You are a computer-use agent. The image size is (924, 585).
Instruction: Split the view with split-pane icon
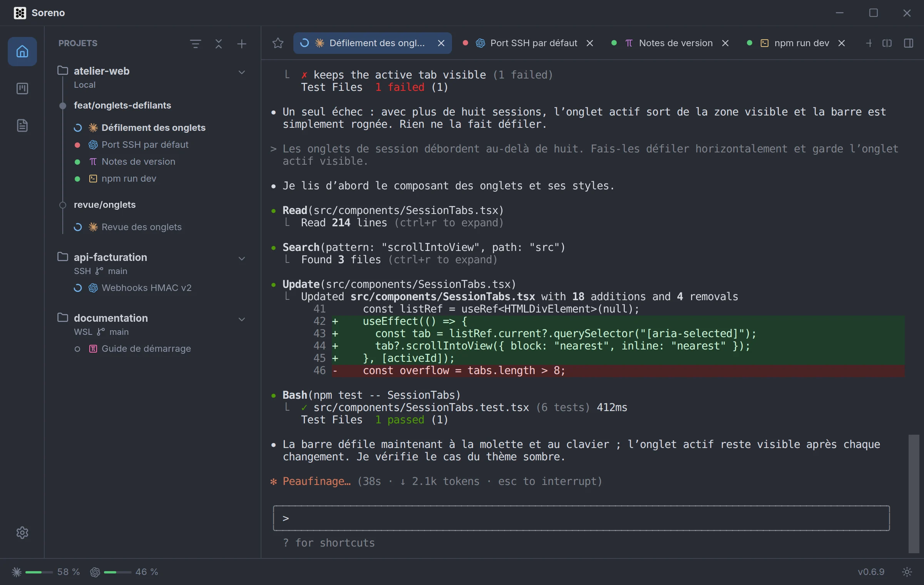887,43
